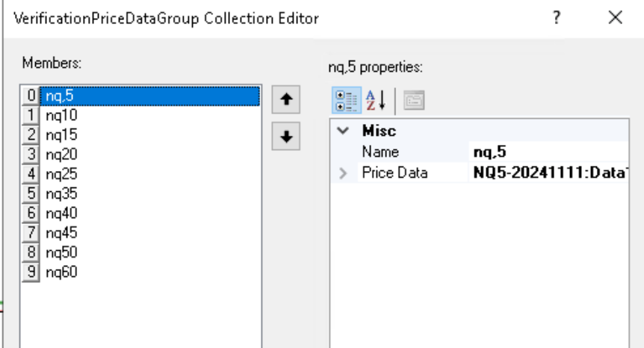Click the Help question mark button
The image size is (644, 348).
(557, 18)
